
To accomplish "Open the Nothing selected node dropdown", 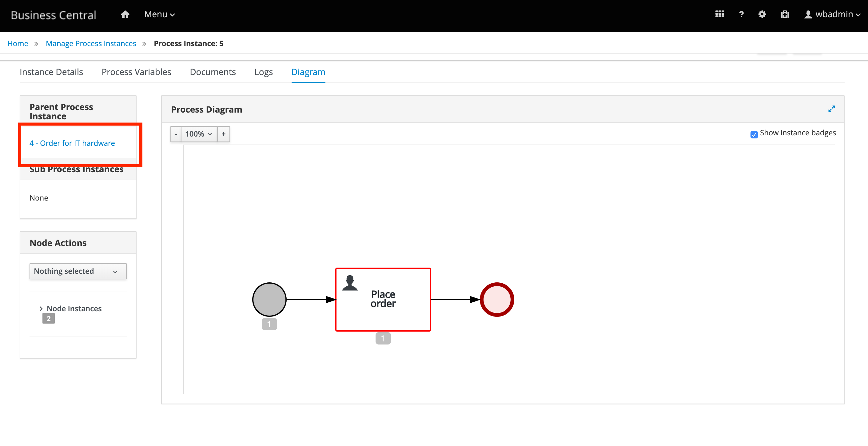I will tap(78, 271).
